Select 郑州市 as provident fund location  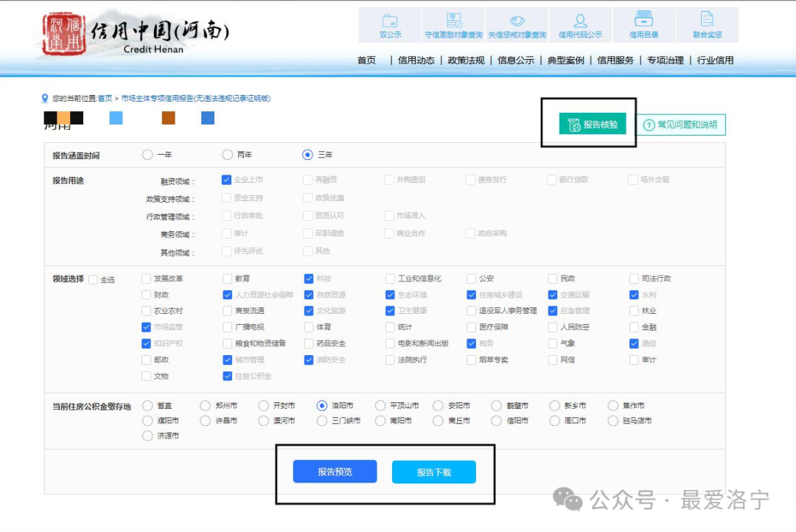(205, 405)
